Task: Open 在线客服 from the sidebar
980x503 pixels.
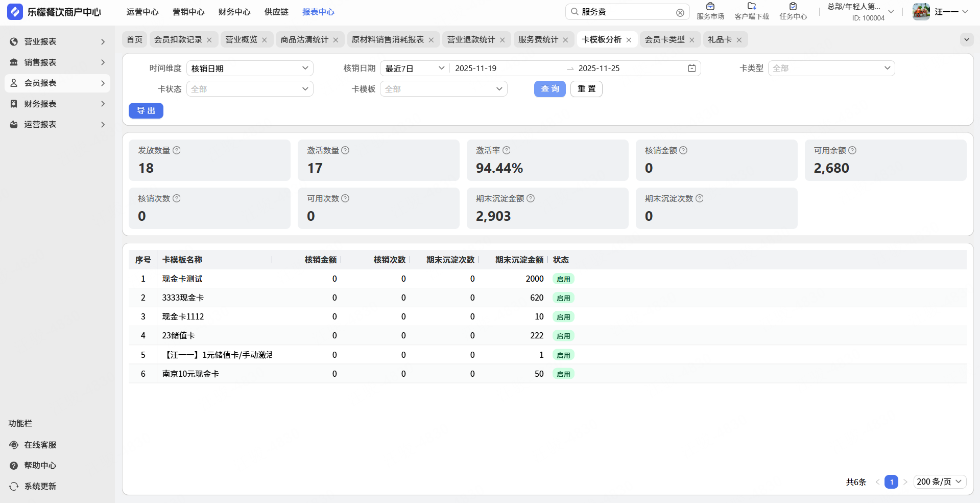Action: (x=40, y=445)
